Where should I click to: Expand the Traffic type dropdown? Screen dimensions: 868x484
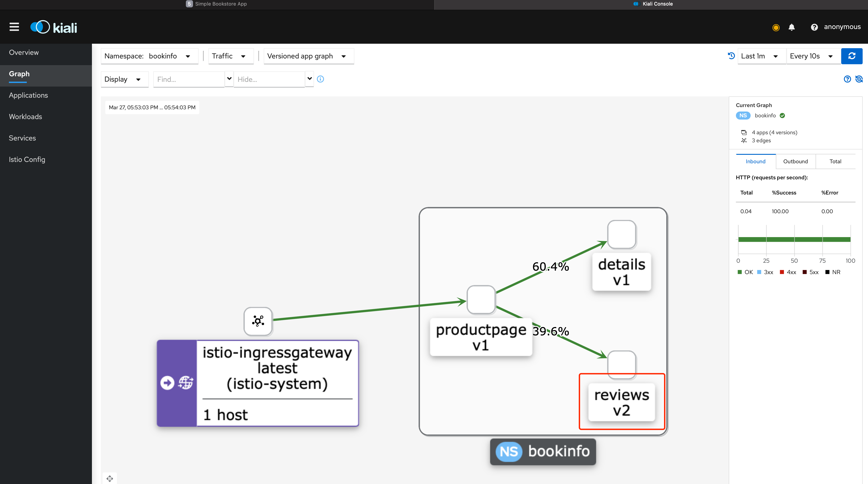tap(228, 56)
